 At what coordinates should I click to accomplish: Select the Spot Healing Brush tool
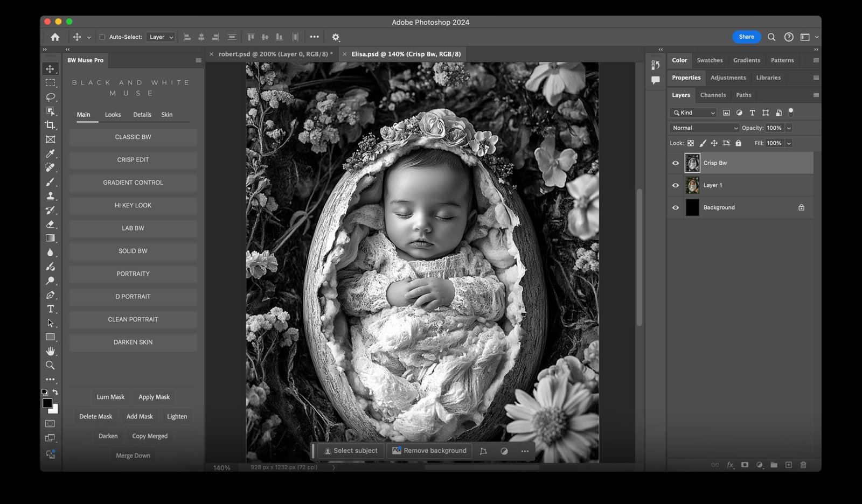[x=50, y=167]
